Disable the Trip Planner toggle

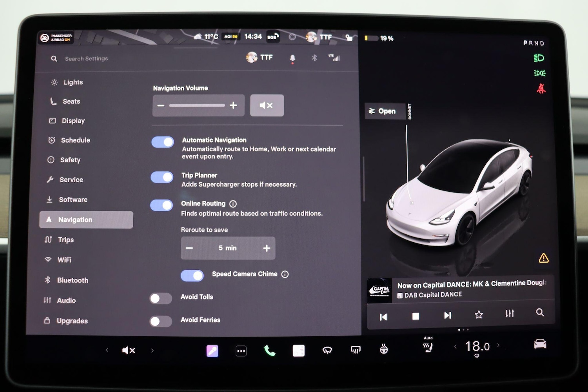click(x=162, y=177)
